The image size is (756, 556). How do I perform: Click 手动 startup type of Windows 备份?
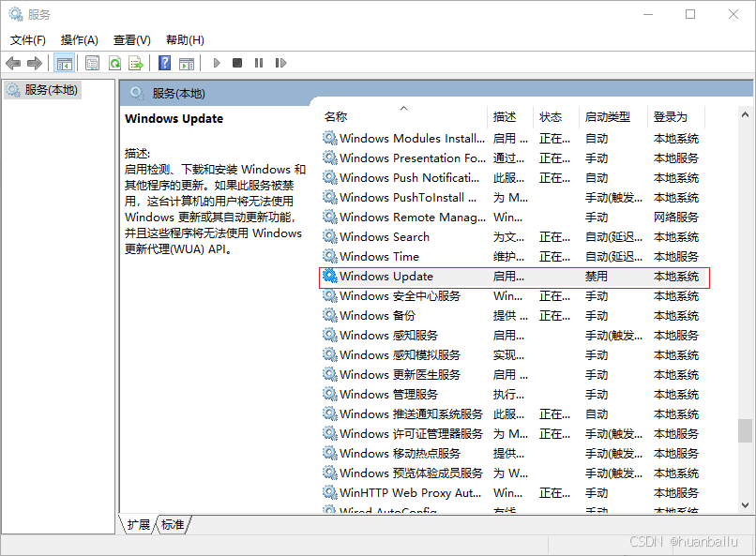597,316
